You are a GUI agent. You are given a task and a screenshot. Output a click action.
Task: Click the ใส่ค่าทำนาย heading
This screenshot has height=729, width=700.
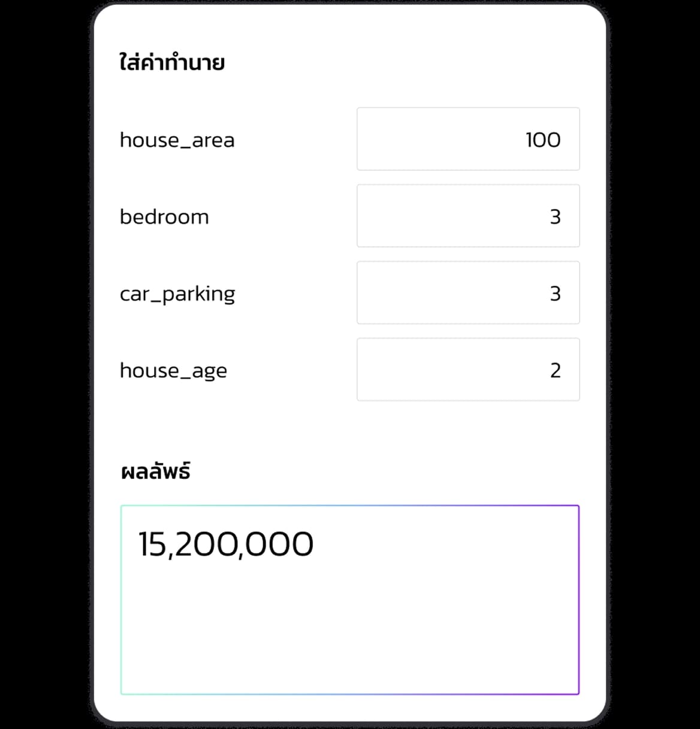pos(172,63)
